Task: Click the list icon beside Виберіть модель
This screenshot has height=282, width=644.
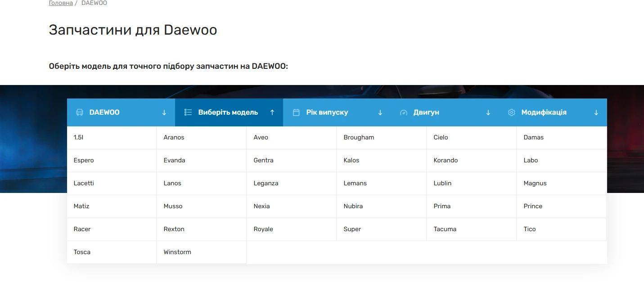Action: click(x=188, y=112)
